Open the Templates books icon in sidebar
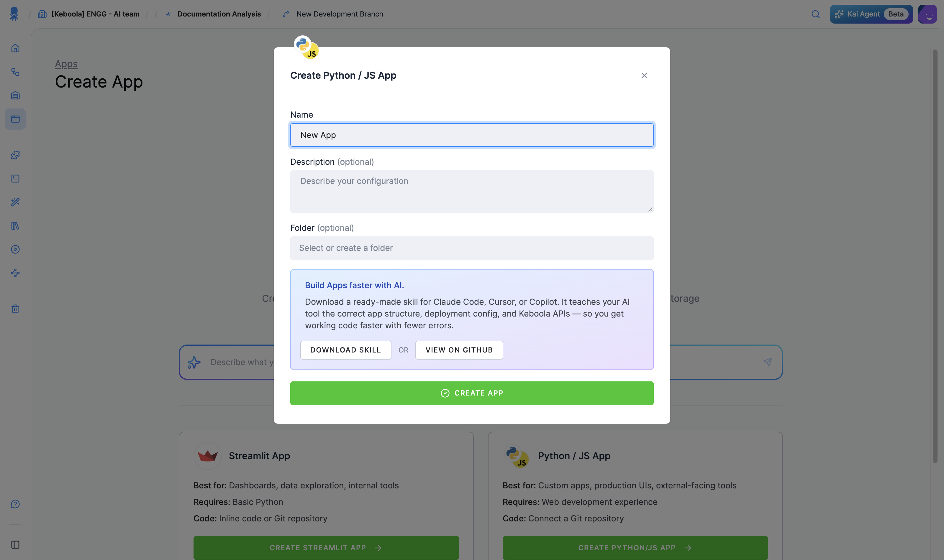Image resolution: width=944 pixels, height=560 pixels. (15, 226)
